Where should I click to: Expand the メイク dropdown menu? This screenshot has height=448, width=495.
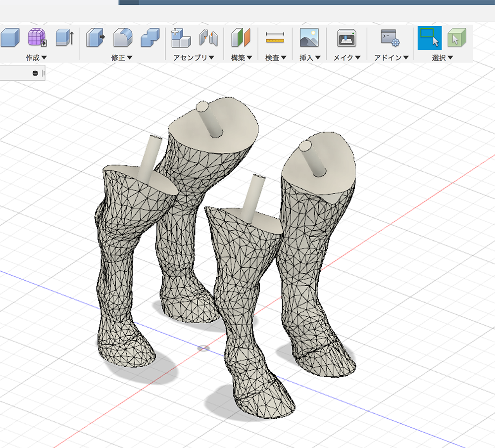(x=347, y=58)
